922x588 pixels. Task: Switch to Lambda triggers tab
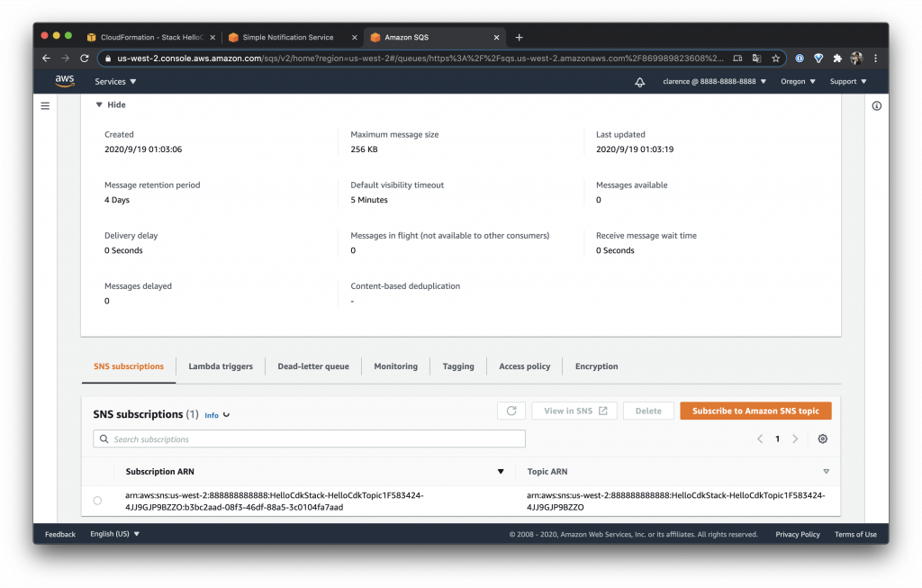pyautogui.click(x=221, y=366)
